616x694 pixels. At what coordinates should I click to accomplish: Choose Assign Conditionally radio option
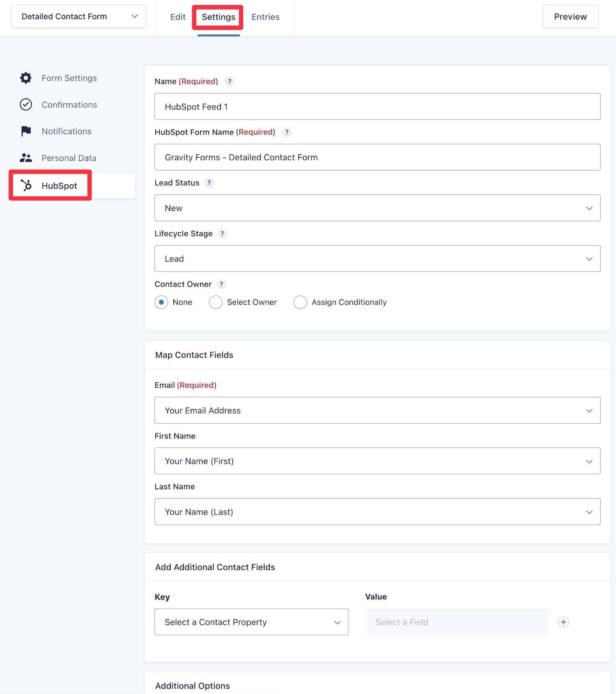300,302
